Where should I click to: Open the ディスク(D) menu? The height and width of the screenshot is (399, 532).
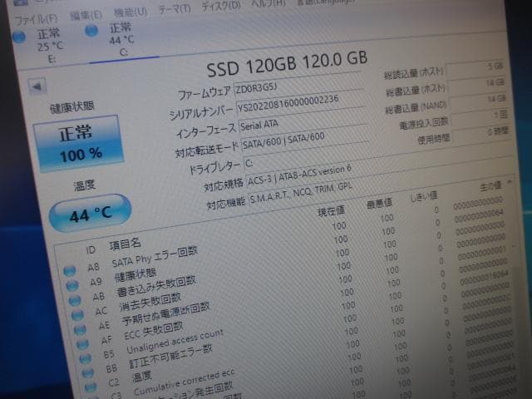pos(221,6)
